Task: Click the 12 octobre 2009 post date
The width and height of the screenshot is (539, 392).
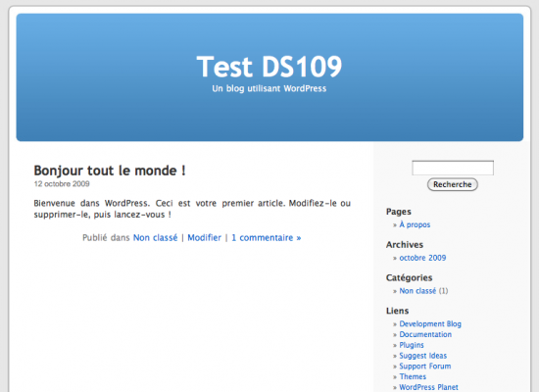Action: pyautogui.click(x=62, y=184)
